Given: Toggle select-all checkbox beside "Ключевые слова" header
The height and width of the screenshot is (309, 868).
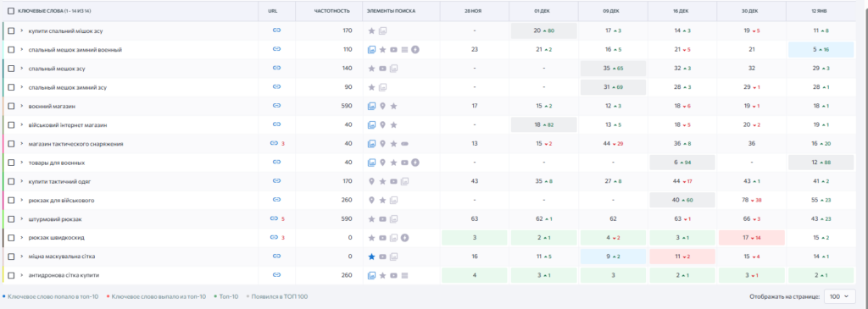Looking at the screenshot, I should 11,10.
